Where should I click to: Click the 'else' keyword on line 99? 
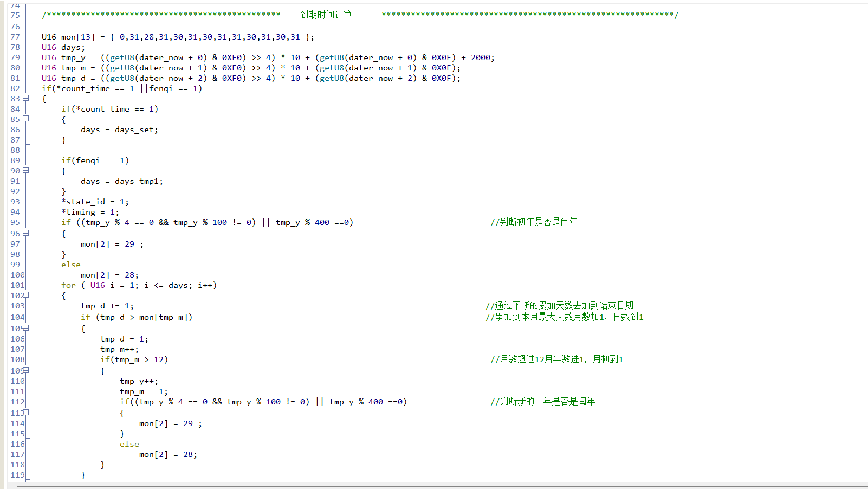click(71, 265)
